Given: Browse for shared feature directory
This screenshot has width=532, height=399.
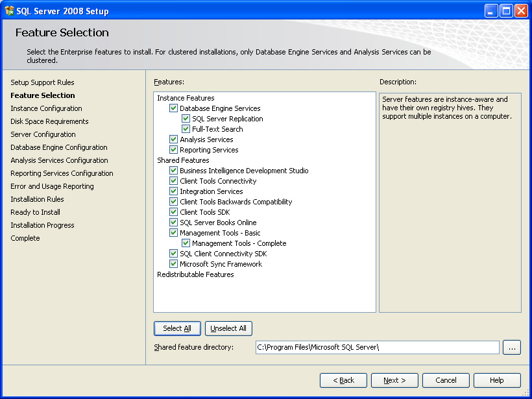Looking at the screenshot, I should (x=512, y=348).
